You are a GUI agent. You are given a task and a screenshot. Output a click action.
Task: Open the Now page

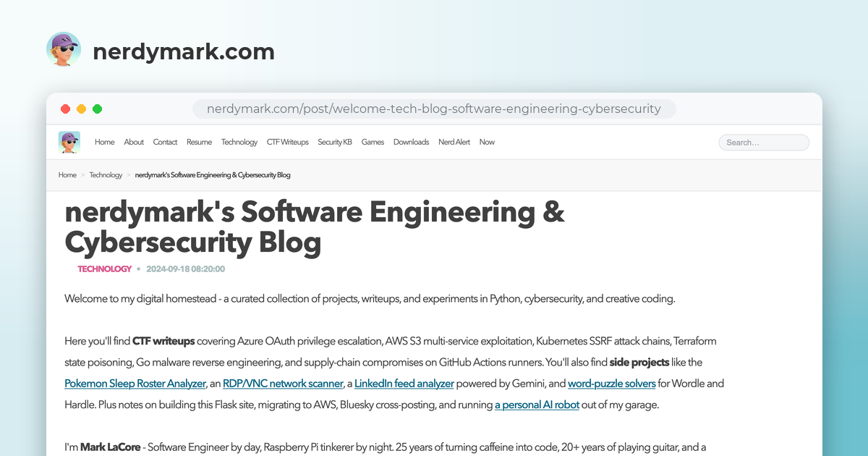487,142
